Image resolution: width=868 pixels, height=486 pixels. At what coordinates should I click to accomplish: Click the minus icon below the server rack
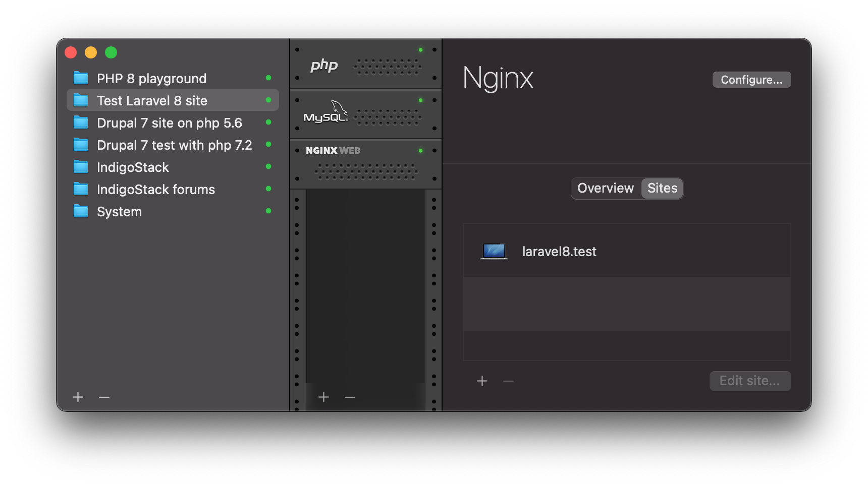[x=350, y=398]
